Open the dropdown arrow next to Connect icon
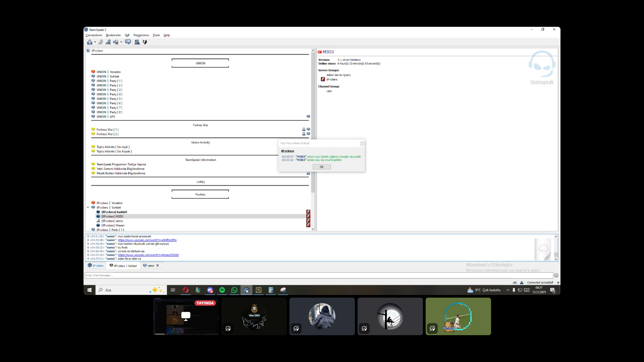 point(95,42)
